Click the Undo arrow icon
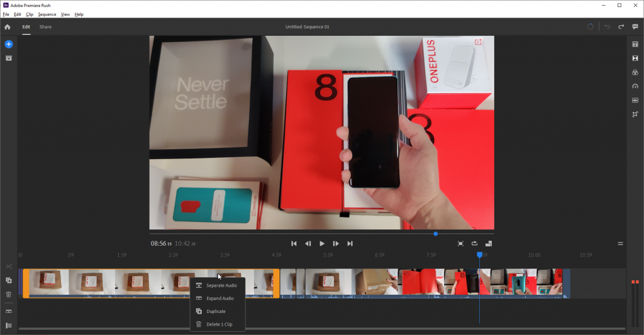This screenshot has height=335, width=644. pos(607,26)
